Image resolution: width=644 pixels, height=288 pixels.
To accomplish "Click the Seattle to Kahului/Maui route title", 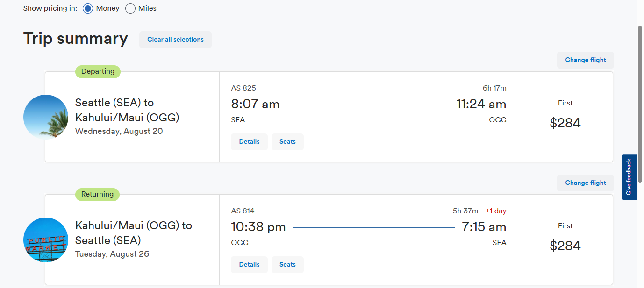I will [127, 110].
